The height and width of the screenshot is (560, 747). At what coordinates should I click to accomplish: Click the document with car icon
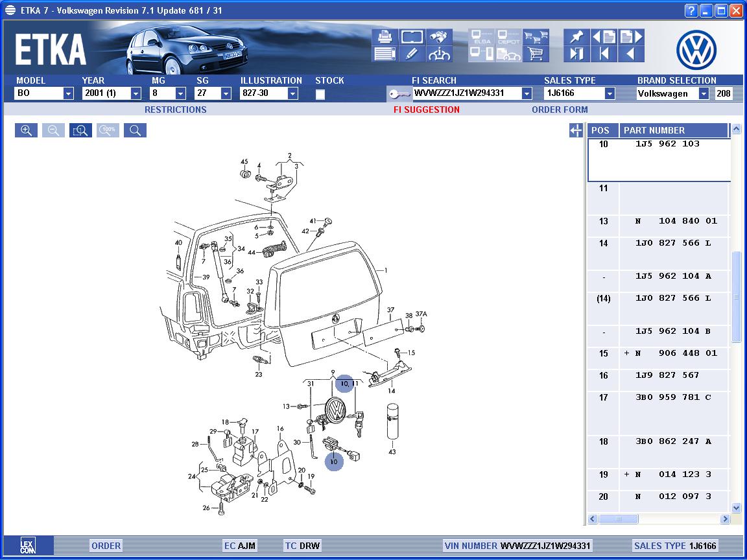(509, 54)
